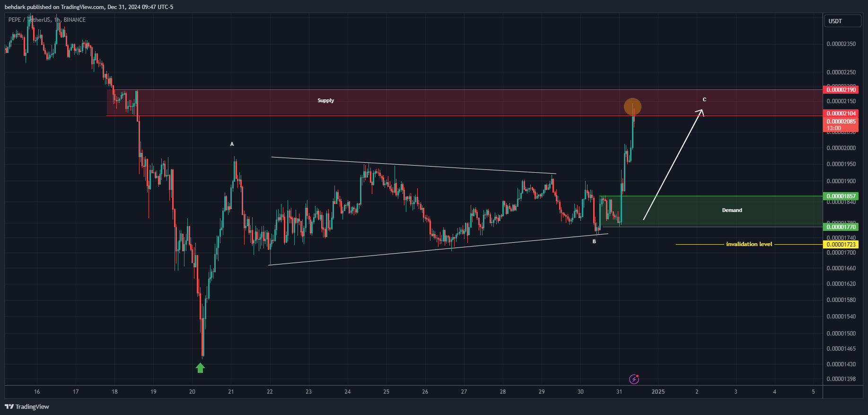The height and width of the screenshot is (415, 868).
Task: Click price axis value 0.00002250
Action: 841,72
